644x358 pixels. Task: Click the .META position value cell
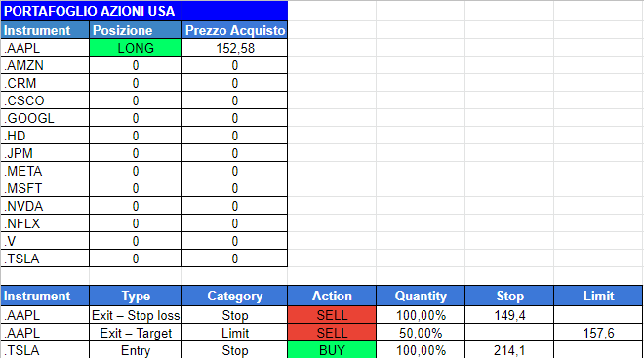point(136,171)
